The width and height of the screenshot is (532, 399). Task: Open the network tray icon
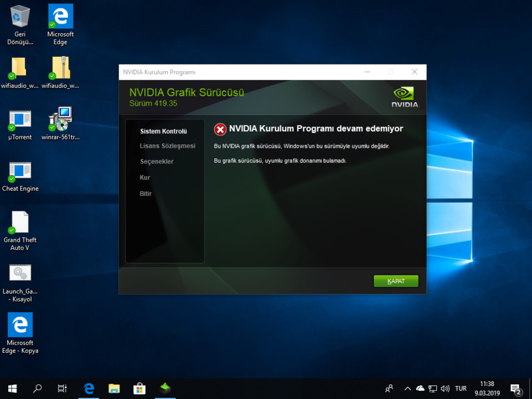(432, 388)
